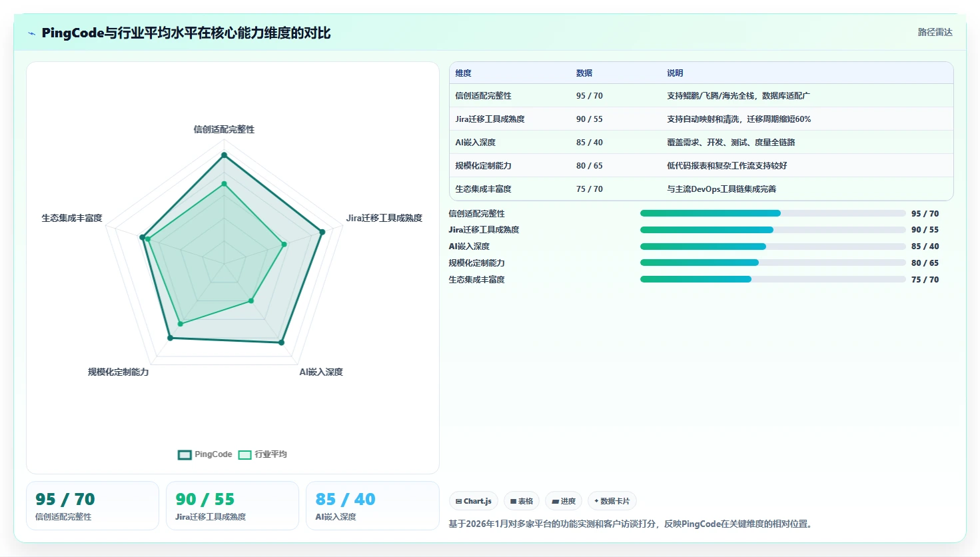Click 行业平均 radar point on 规模化定制能力 axis
This screenshot has width=980, height=557.
tap(180, 324)
